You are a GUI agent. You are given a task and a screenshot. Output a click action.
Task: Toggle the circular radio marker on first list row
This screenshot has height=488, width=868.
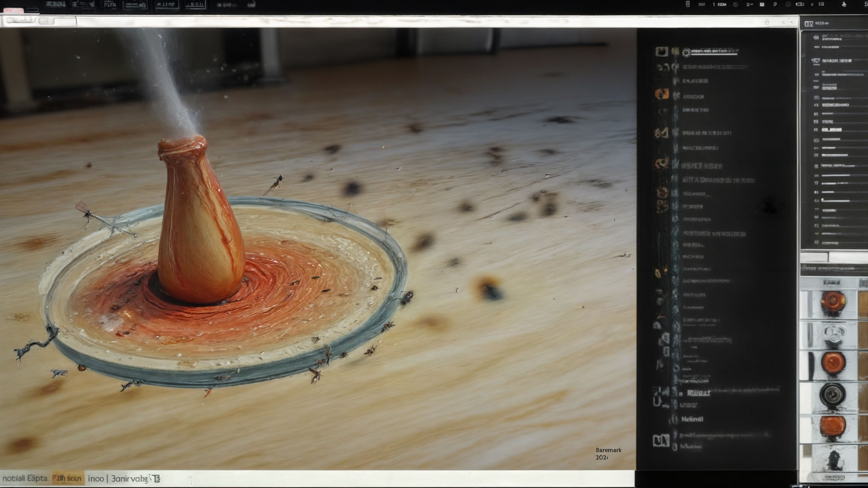tap(686, 53)
